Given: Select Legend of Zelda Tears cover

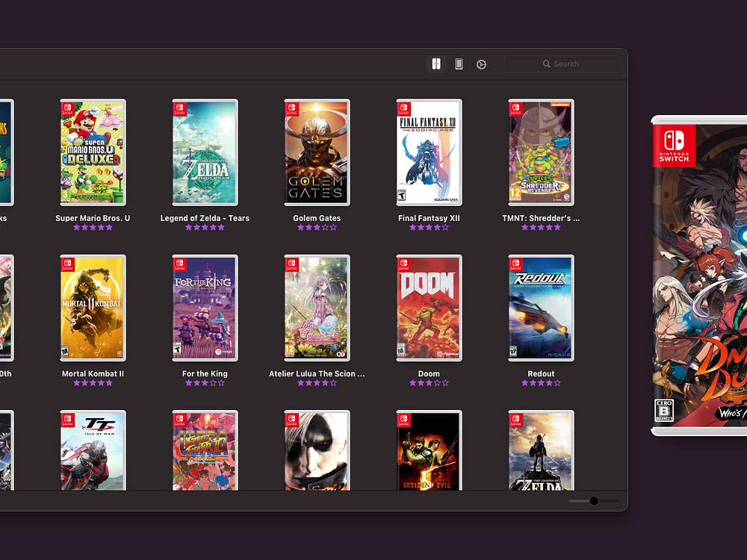Looking at the screenshot, I should click(x=205, y=152).
